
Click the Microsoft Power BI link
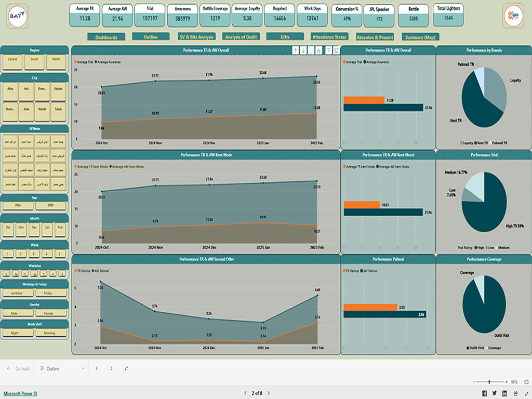(20, 394)
